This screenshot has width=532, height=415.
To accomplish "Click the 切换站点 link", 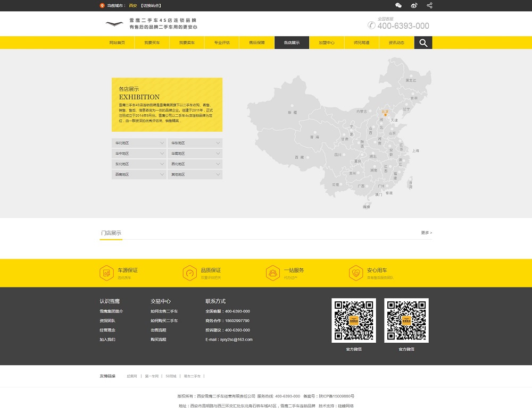I will pos(151,5).
